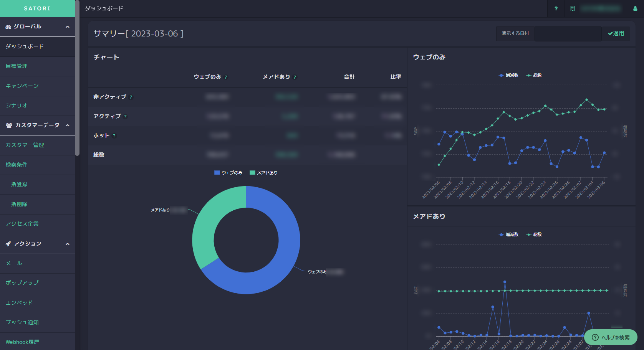Screen dimensions: 644x350
Task: Click the help icon beside ウェブのみ column header
Action: pyautogui.click(x=226, y=77)
